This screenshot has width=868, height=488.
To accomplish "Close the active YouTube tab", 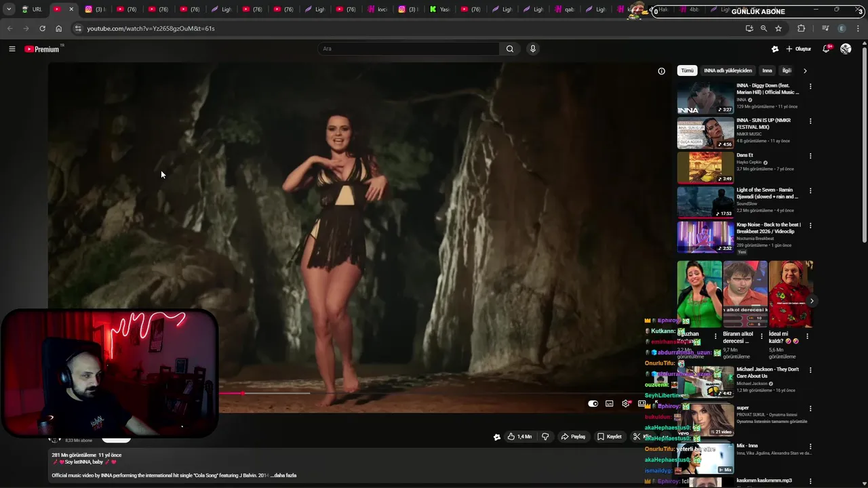I will (71, 9).
